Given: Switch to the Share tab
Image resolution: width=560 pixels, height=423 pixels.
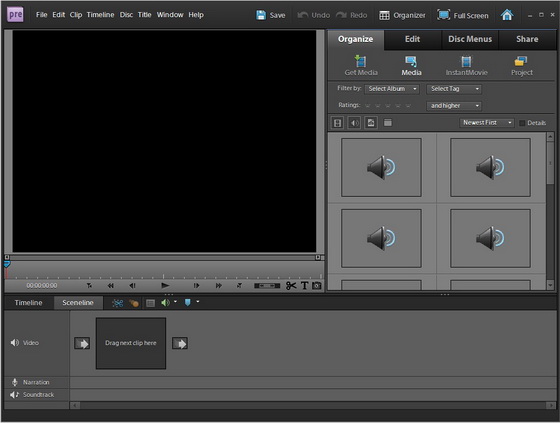Looking at the screenshot, I should pos(527,39).
